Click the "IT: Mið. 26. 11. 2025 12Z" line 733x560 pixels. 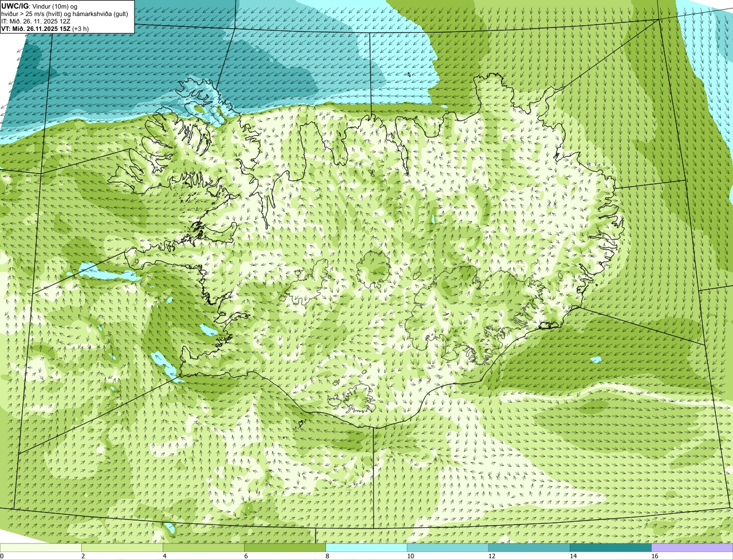[36, 21]
